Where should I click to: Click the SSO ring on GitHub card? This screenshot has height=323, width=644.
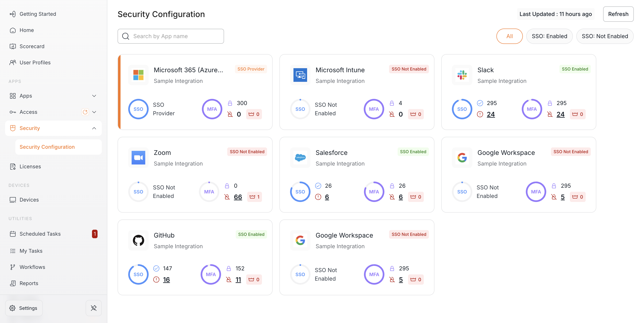138,274
